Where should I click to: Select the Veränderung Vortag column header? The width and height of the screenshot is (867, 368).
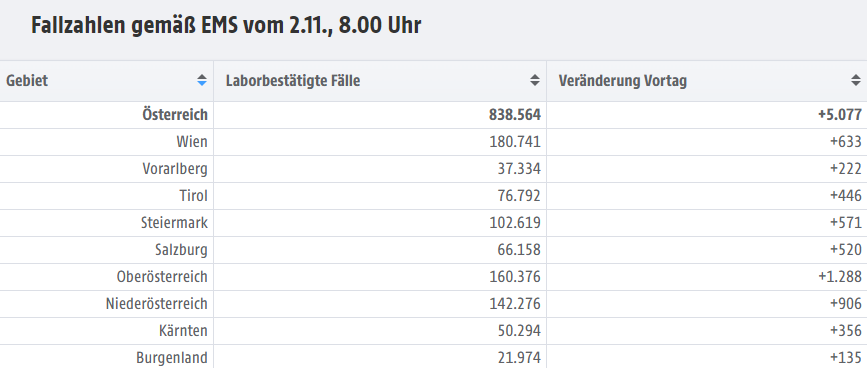click(707, 81)
